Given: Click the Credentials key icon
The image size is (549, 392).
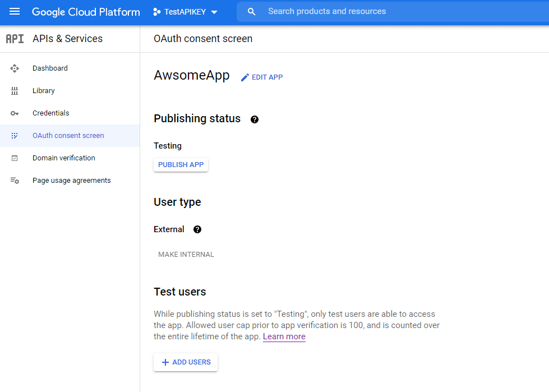Looking at the screenshot, I should click(14, 113).
